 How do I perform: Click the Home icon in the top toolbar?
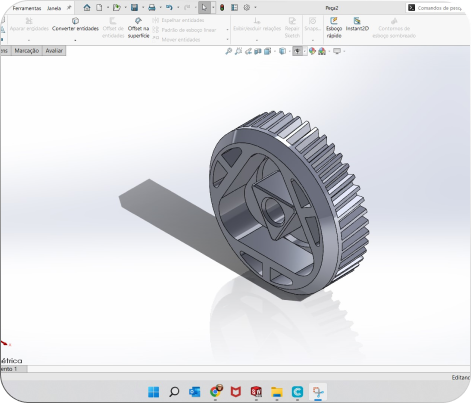click(x=87, y=7)
